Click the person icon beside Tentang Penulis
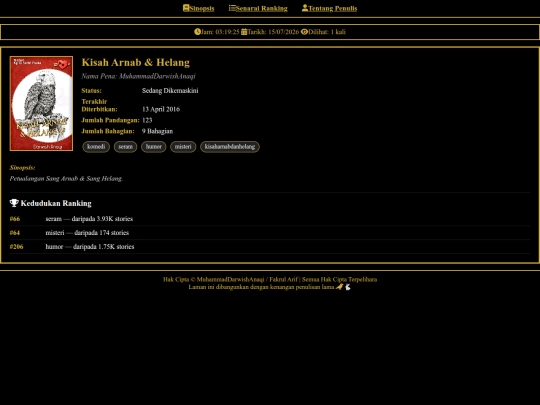Image resolution: width=540 pixels, height=405 pixels. coord(305,8)
